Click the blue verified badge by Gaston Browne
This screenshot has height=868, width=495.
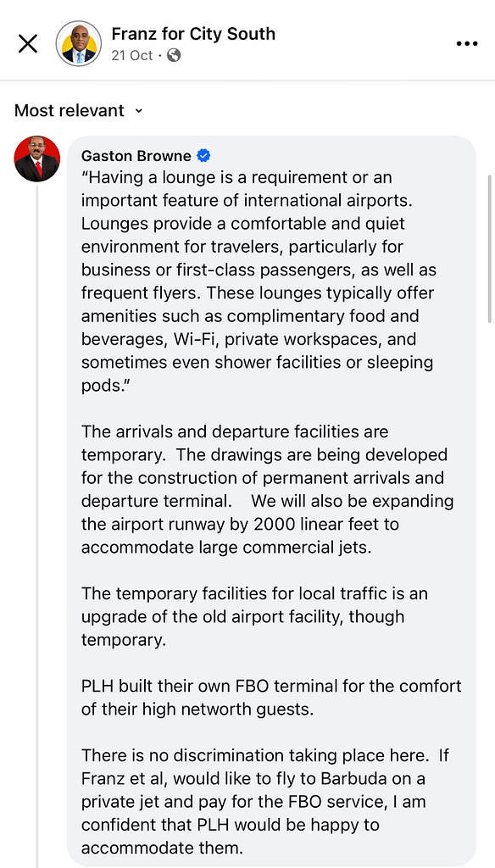(203, 156)
